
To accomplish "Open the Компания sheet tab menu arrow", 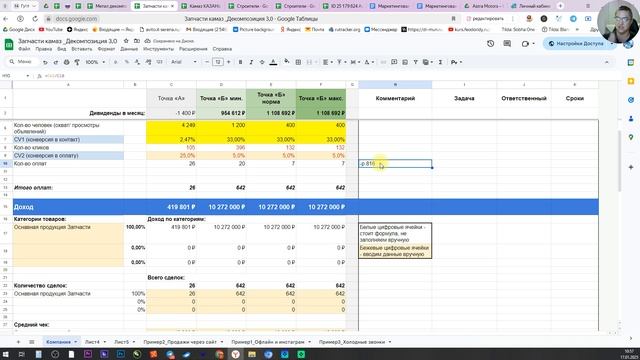I will tap(76, 342).
